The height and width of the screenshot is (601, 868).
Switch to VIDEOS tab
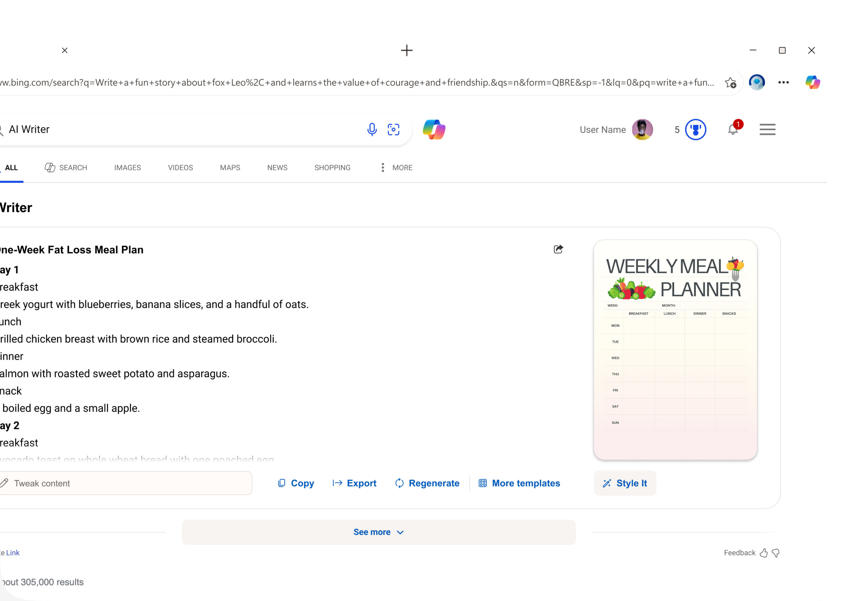pos(180,168)
